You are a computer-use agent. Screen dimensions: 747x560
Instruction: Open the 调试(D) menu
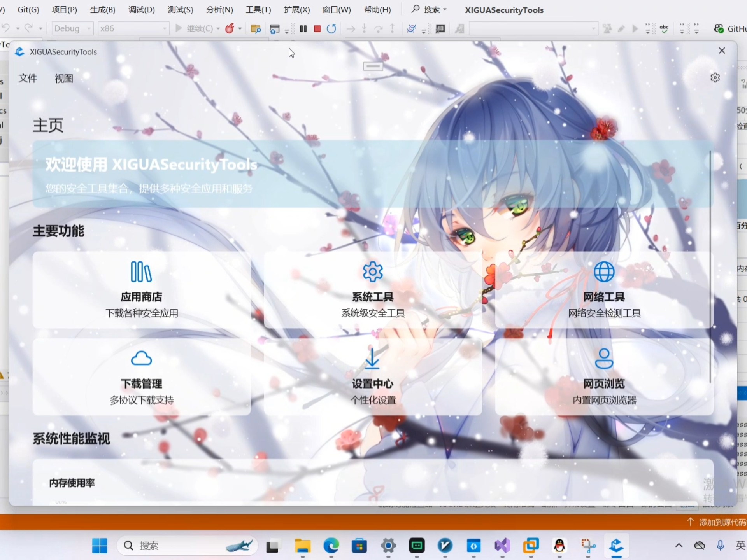(142, 9)
